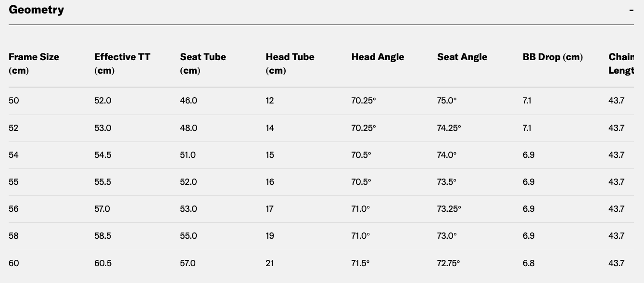Click frame size 60 row label
Viewport: 644px width, 283px height.
pos(14,263)
